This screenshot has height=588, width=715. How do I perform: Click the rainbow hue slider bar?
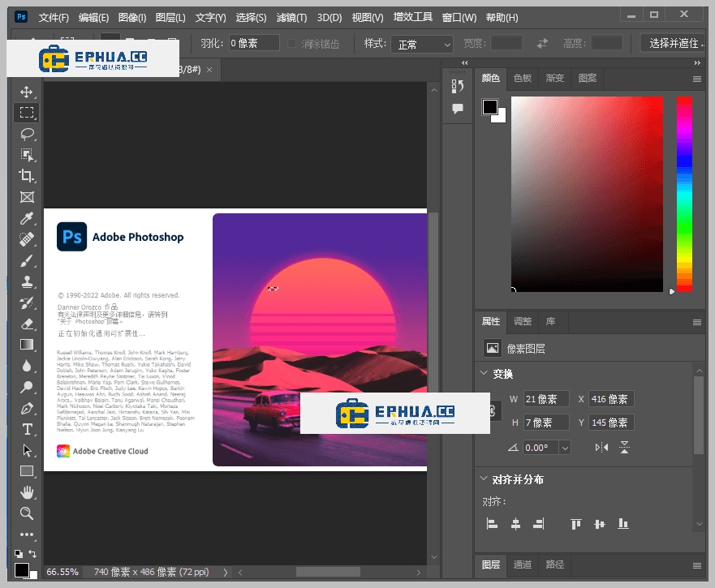click(684, 194)
